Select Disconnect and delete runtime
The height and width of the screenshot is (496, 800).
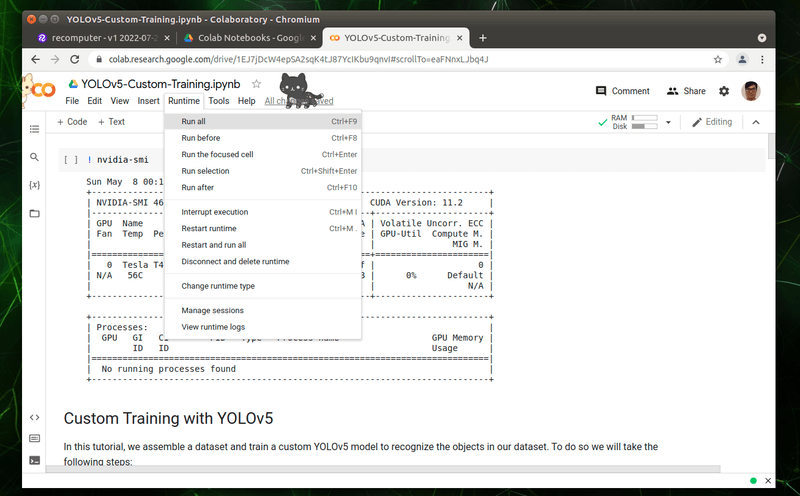coord(263,261)
